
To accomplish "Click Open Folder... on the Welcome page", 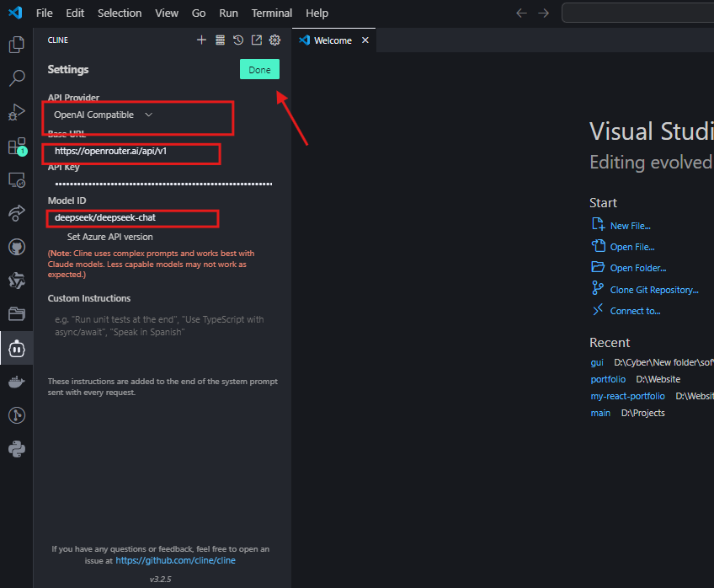I will click(x=638, y=268).
